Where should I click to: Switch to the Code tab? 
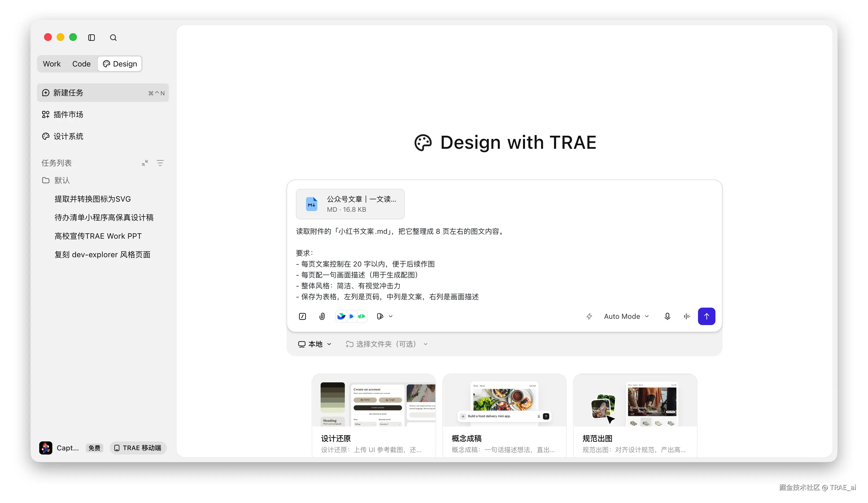(x=81, y=64)
